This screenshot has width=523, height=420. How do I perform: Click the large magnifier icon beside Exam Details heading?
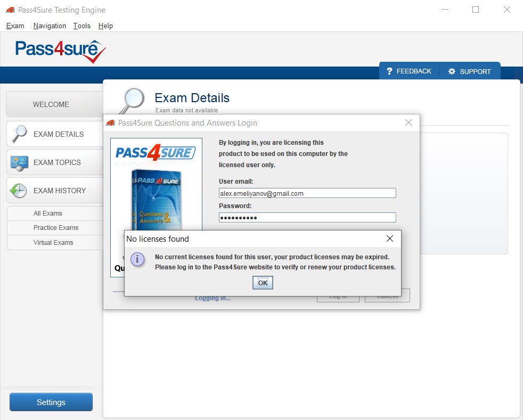coord(132,100)
